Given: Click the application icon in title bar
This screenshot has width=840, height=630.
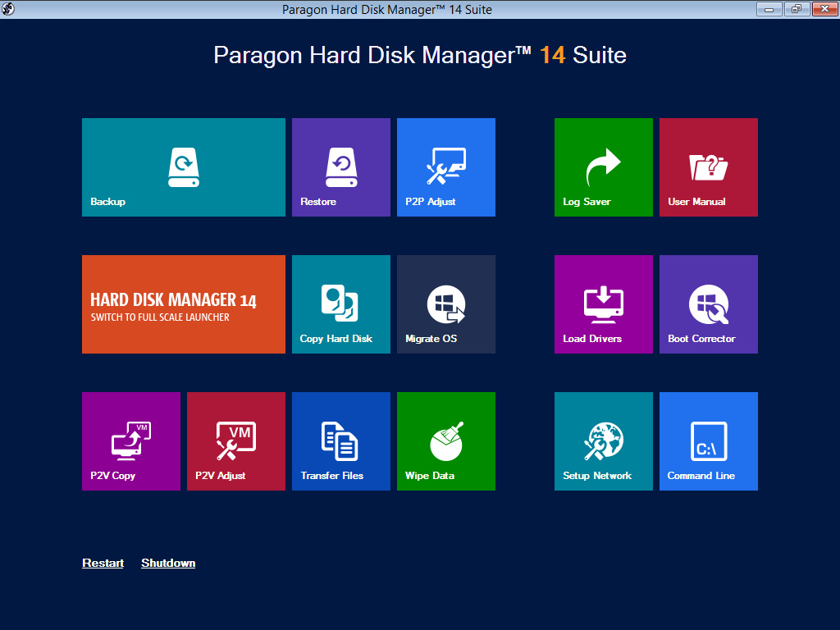Looking at the screenshot, I should click(8, 8).
